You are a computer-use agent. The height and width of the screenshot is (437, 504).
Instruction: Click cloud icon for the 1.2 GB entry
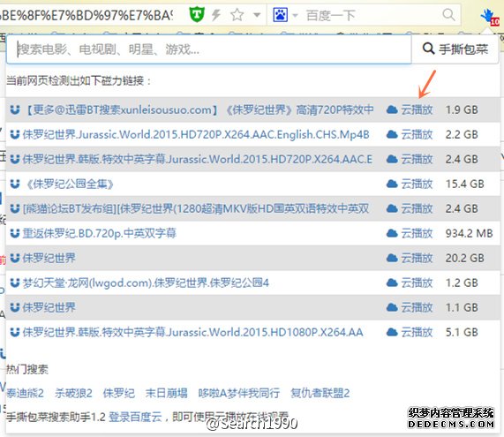[x=392, y=283]
